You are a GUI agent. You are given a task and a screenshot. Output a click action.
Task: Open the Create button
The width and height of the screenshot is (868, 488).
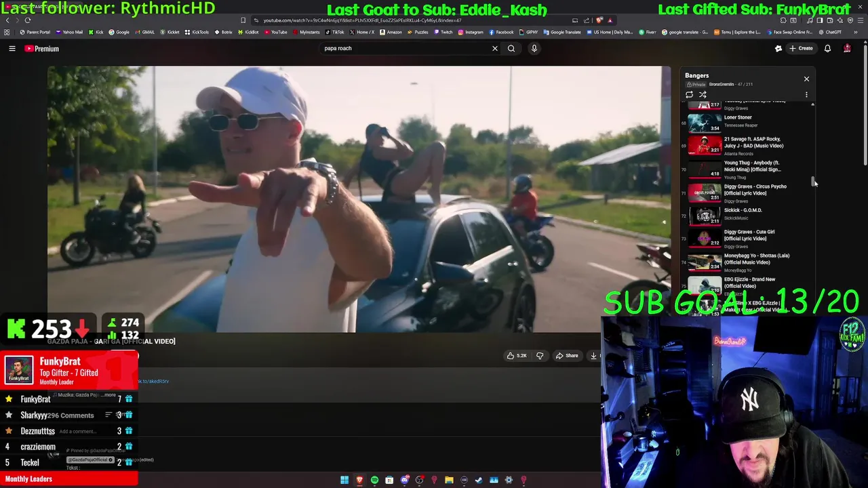pos(802,49)
